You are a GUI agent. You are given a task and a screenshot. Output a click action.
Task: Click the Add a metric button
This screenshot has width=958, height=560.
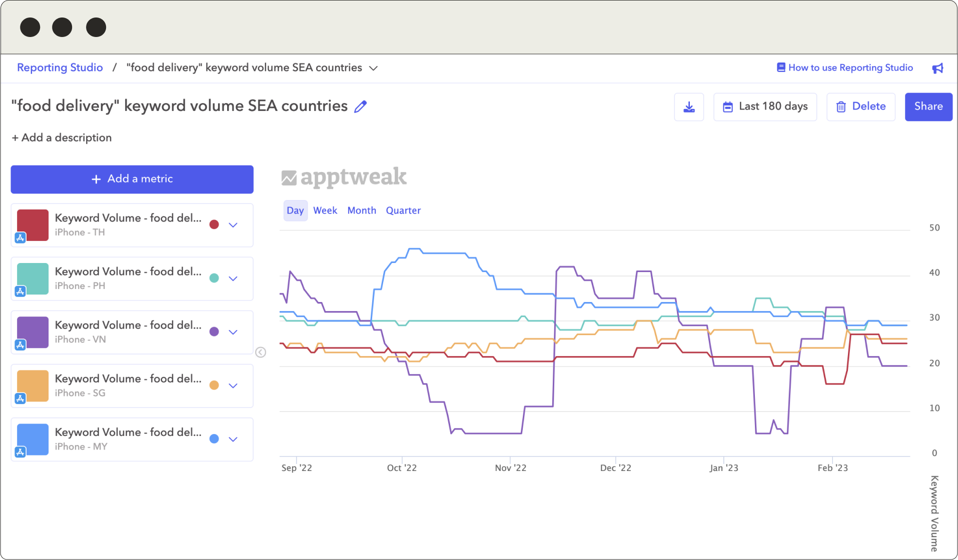[132, 179]
